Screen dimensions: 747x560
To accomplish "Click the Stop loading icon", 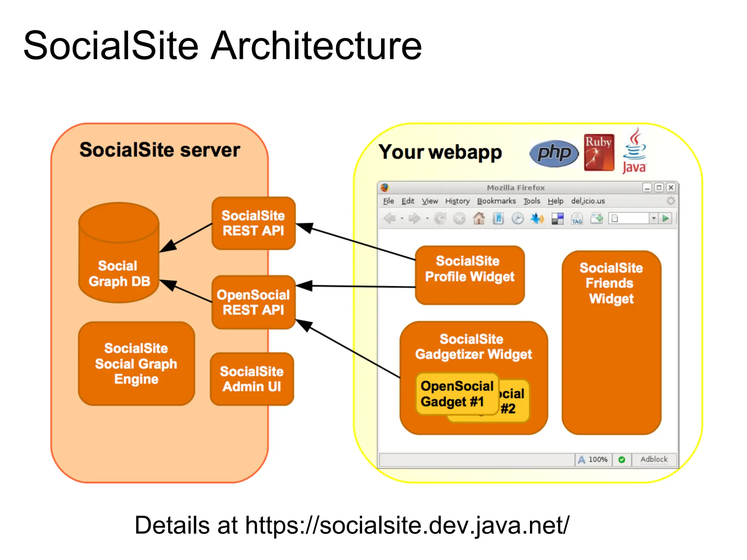I will coord(459,218).
